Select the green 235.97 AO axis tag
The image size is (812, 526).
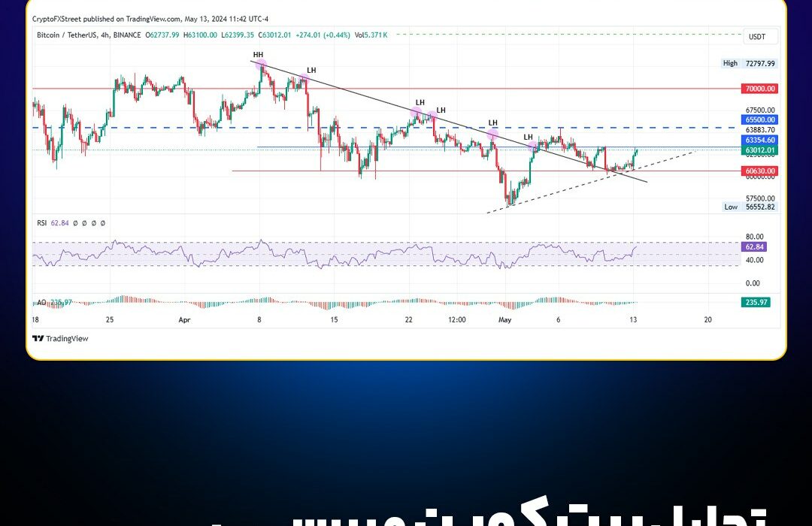point(756,302)
